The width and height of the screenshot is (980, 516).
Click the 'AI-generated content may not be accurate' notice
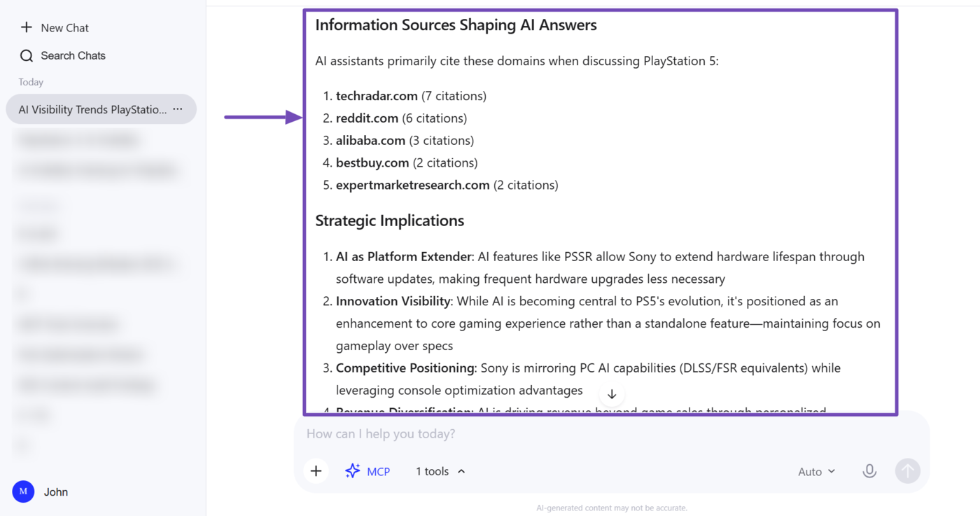tap(612, 508)
